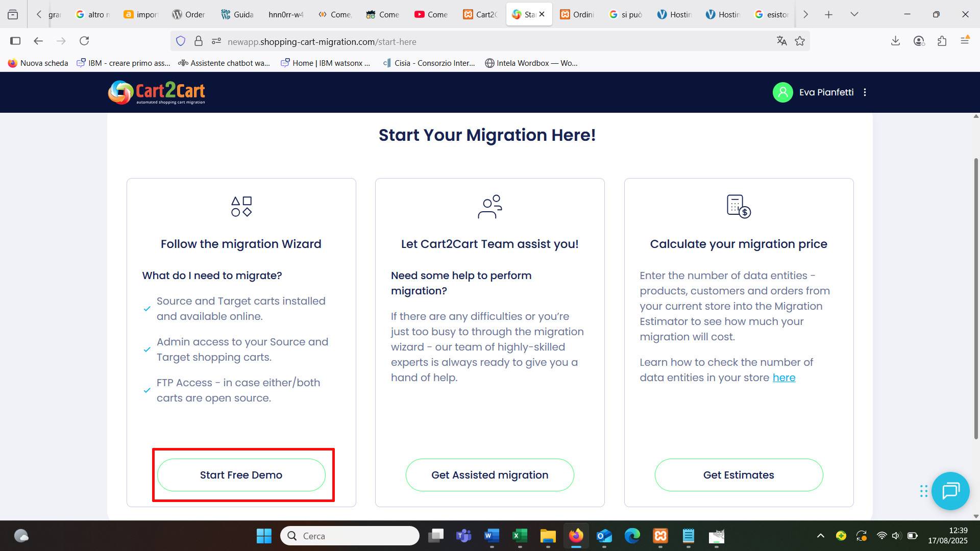Switch to the Cart2C tab
Screen dimensions: 980x551
480,14
